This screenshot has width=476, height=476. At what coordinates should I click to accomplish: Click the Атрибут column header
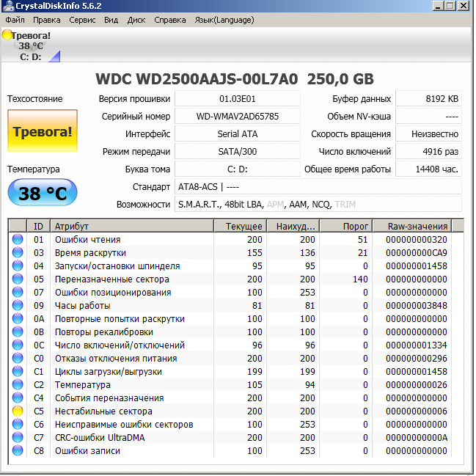(132, 226)
